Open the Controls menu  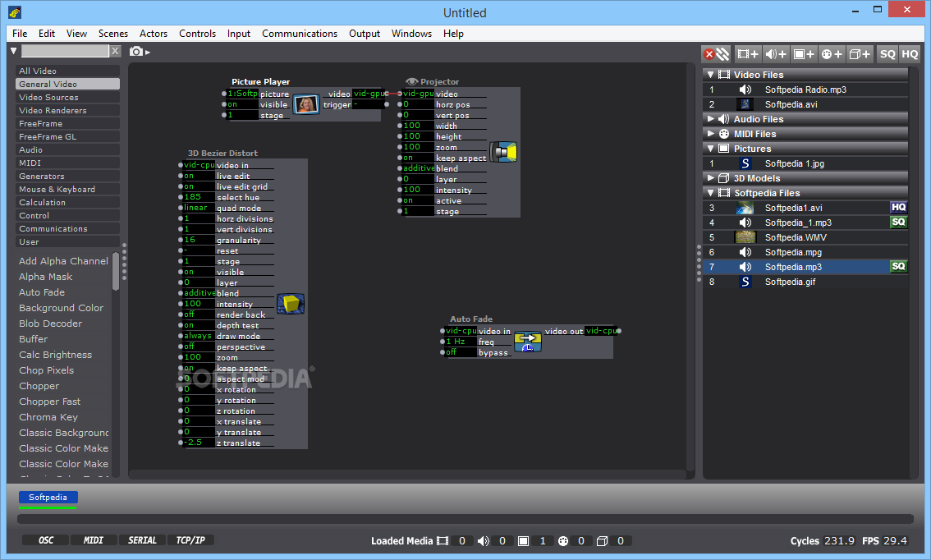click(197, 34)
